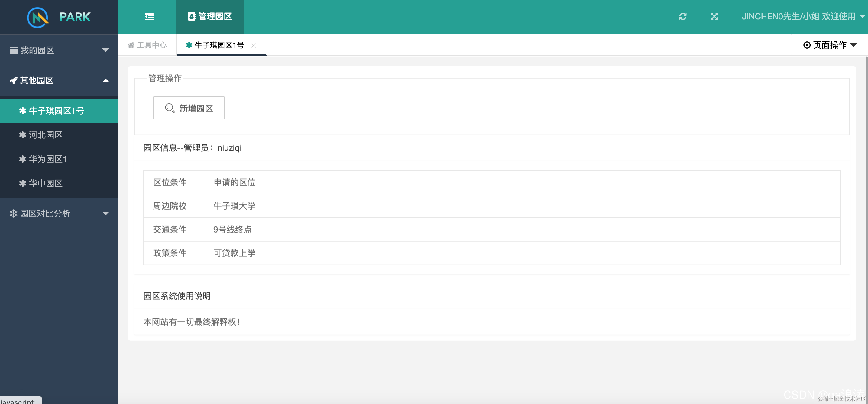
Task: Select 华中园区 sidebar entry
Action: 46,183
